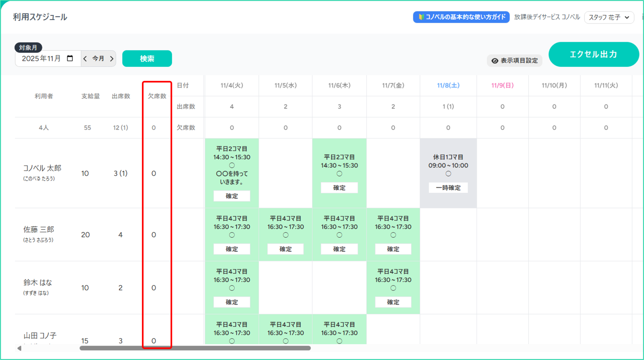
Task: Click the horizontal scrollbar thumb
Action: point(195,348)
